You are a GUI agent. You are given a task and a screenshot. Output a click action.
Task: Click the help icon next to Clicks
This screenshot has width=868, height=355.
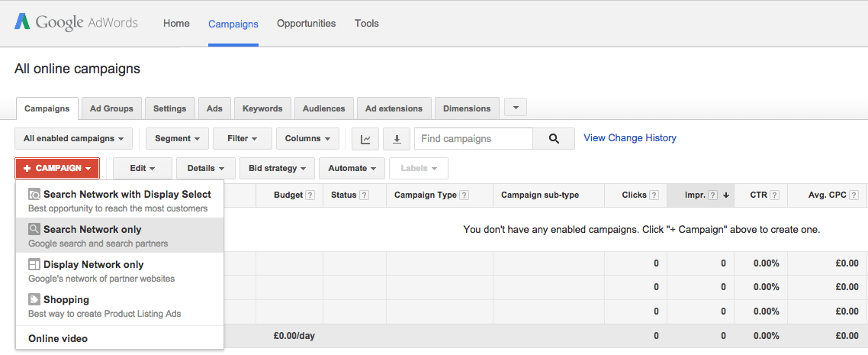click(654, 195)
